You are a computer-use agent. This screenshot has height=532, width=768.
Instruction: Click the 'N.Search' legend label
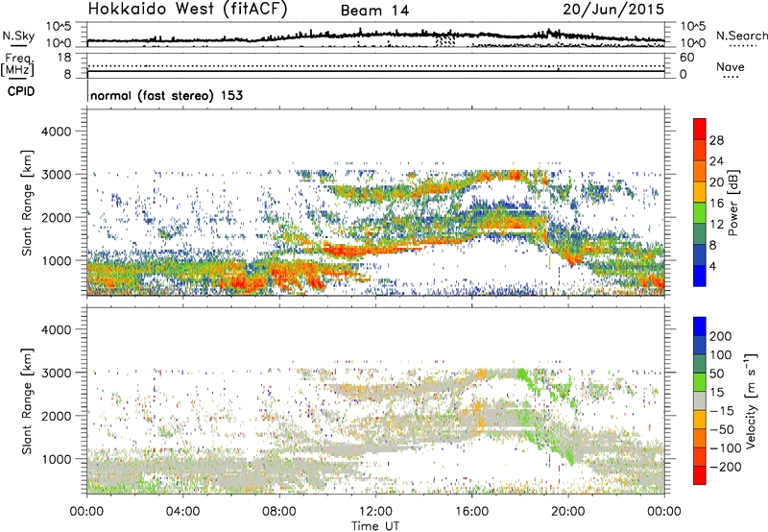[741, 36]
